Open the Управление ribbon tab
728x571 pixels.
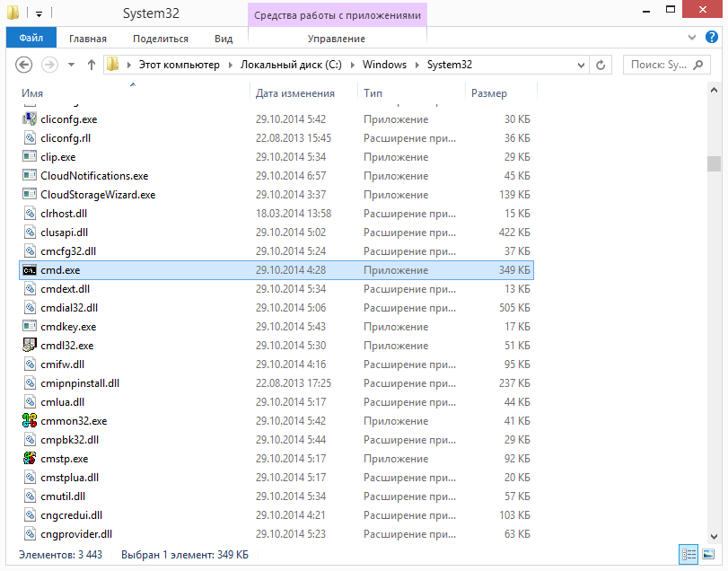(337, 39)
